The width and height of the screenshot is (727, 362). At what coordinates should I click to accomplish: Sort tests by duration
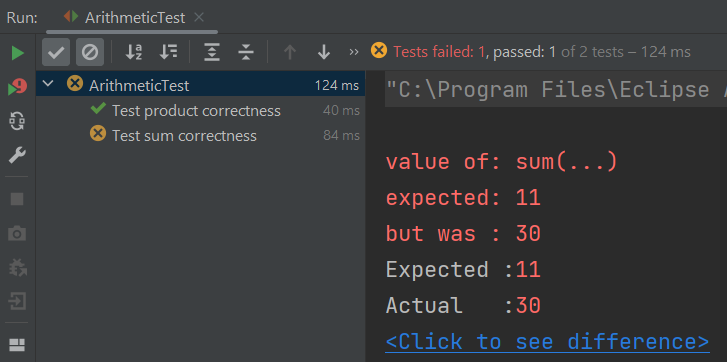coord(168,52)
